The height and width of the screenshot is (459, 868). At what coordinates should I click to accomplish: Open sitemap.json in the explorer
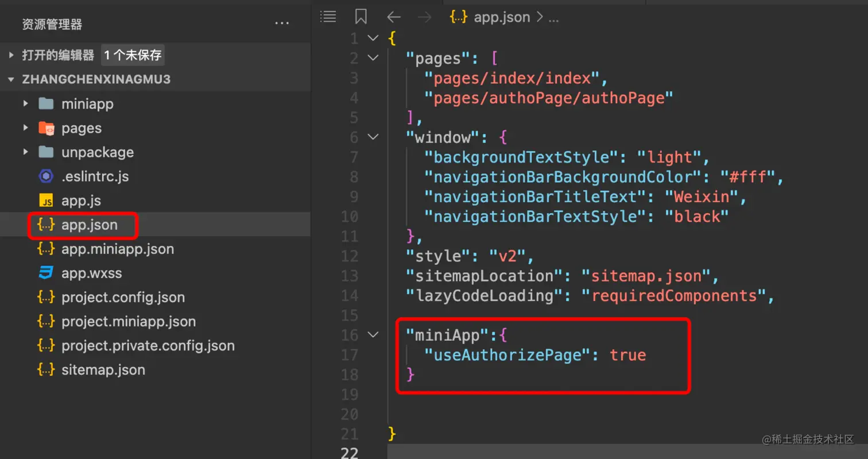pos(103,369)
